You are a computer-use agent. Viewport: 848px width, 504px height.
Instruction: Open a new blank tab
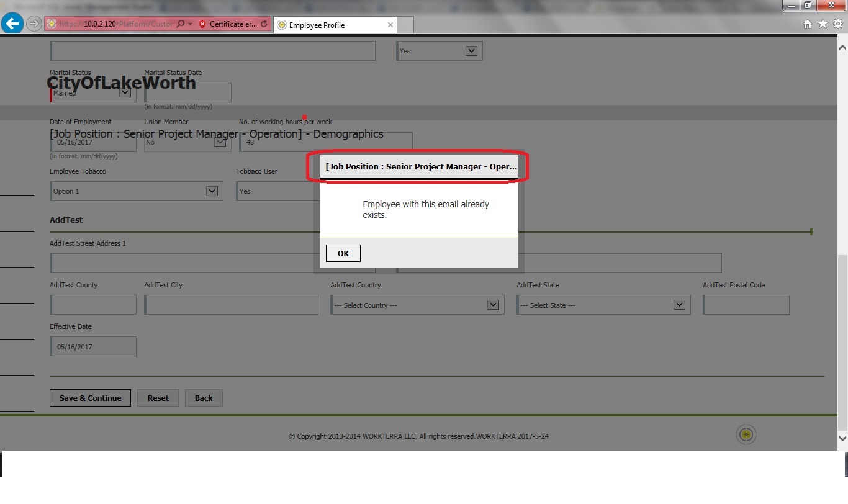pos(405,25)
